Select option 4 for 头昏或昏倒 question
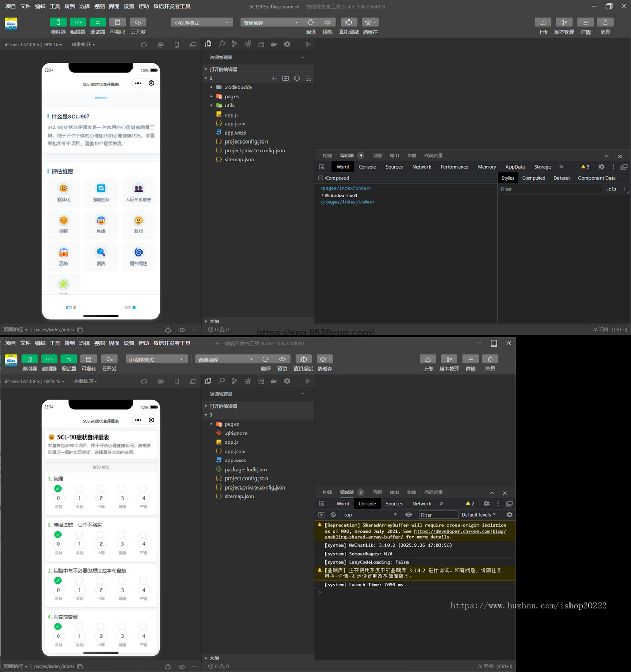Image resolution: width=631 pixels, height=672 pixels. pos(144,636)
